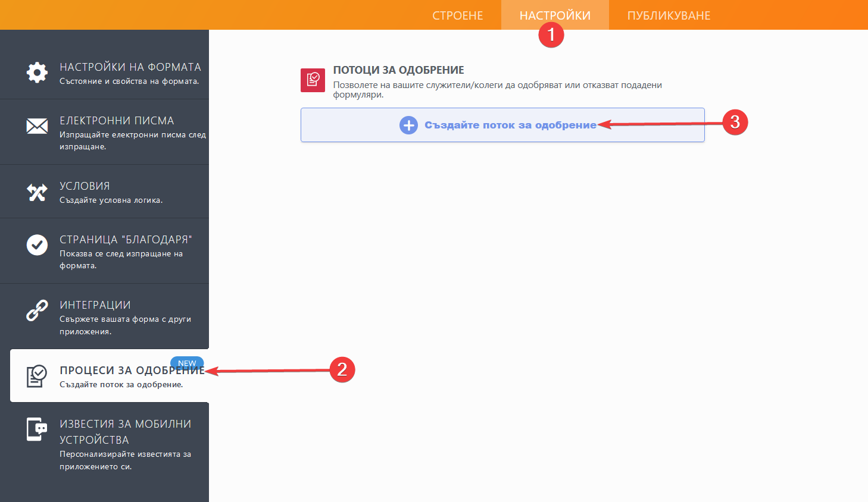Click the blue NEW badge

(x=187, y=363)
